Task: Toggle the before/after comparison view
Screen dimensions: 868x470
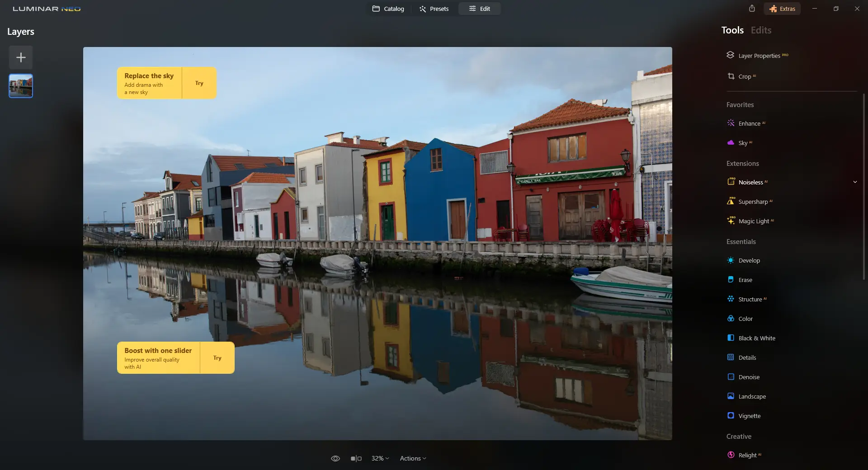Action: (356, 458)
